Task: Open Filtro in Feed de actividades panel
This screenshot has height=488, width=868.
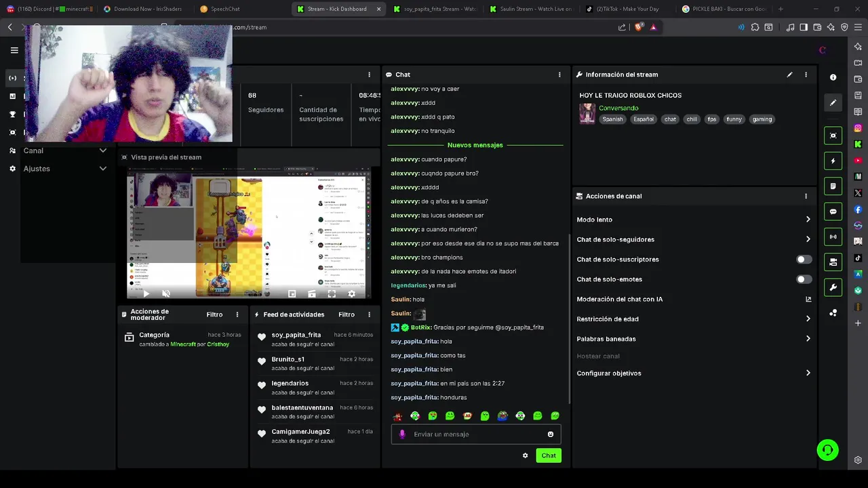Action: coord(347,314)
